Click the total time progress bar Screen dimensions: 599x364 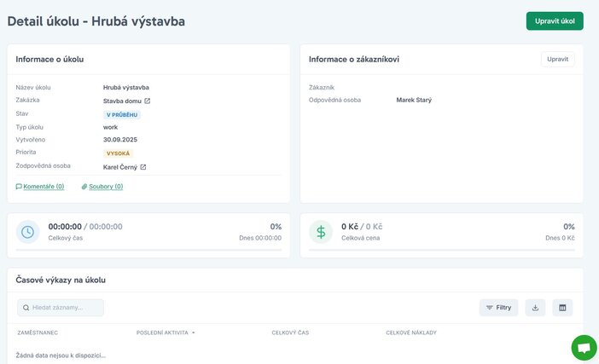148,250
